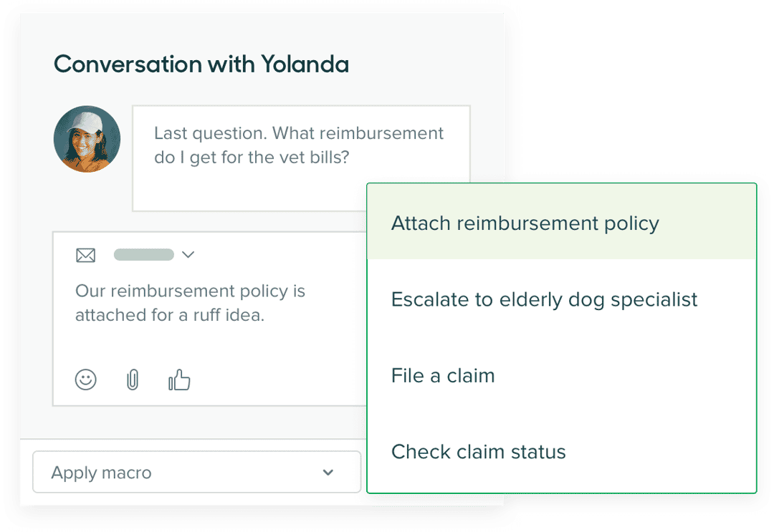Click the thumbs-up icon in reply box
Viewport: 774px width, 532px height.
point(178,379)
